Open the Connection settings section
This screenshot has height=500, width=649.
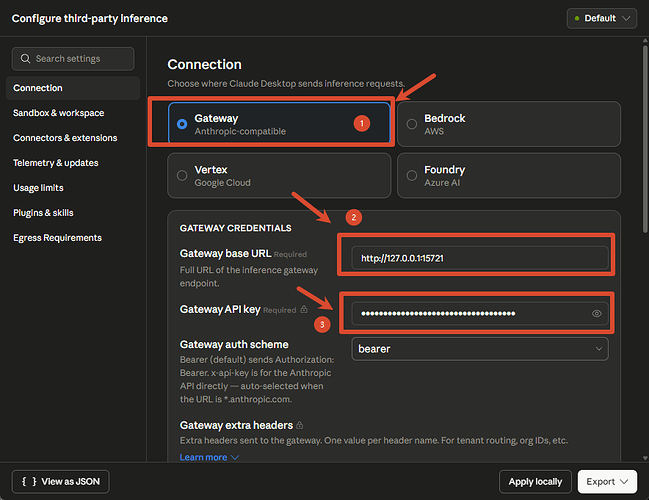(73, 88)
